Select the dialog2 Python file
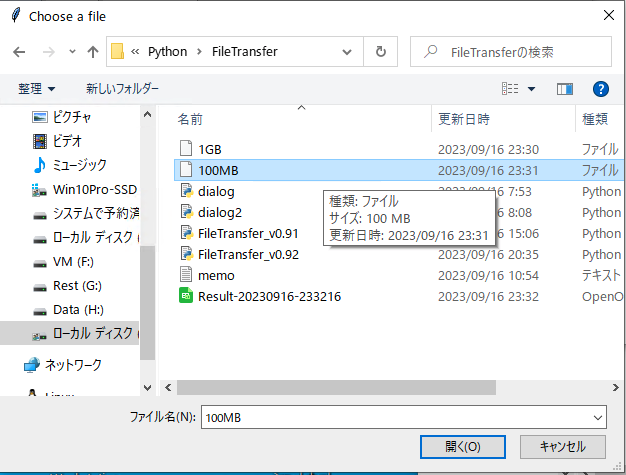The image size is (626, 475). coord(220,212)
